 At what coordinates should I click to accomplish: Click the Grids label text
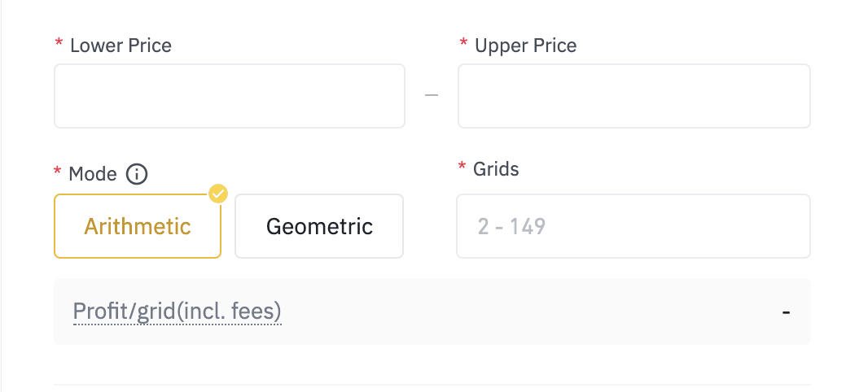point(496,169)
